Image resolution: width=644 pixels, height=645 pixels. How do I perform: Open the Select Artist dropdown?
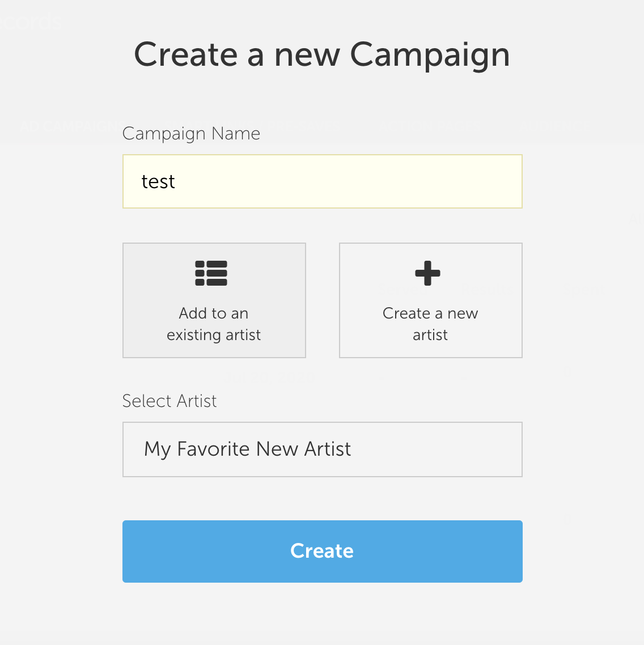pyautogui.click(x=322, y=449)
